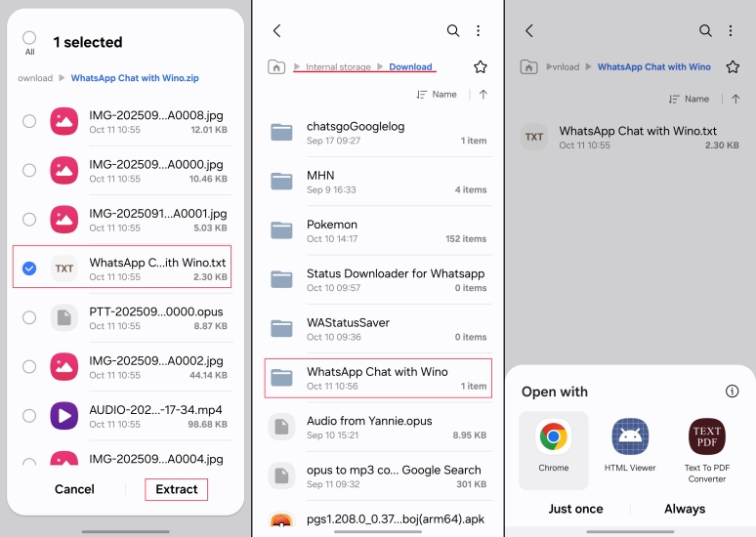Open WhatsApp Chat with Wino folder
The width and height of the screenshot is (756, 537).
(x=378, y=379)
